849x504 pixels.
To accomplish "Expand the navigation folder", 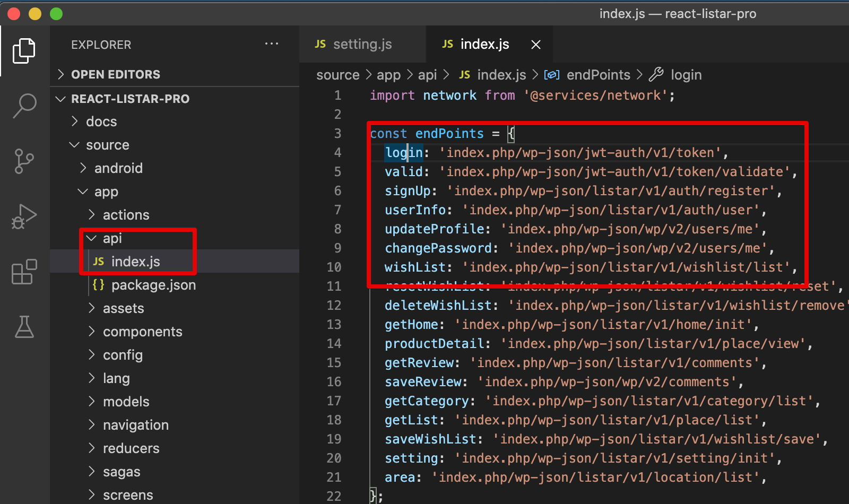I will click(x=175, y=425).
